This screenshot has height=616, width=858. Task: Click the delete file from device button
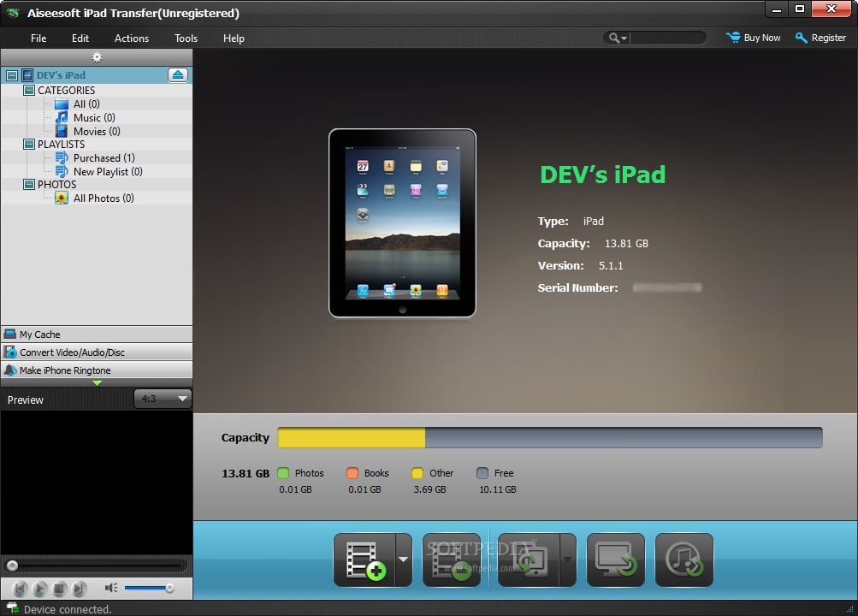click(452, 560)
